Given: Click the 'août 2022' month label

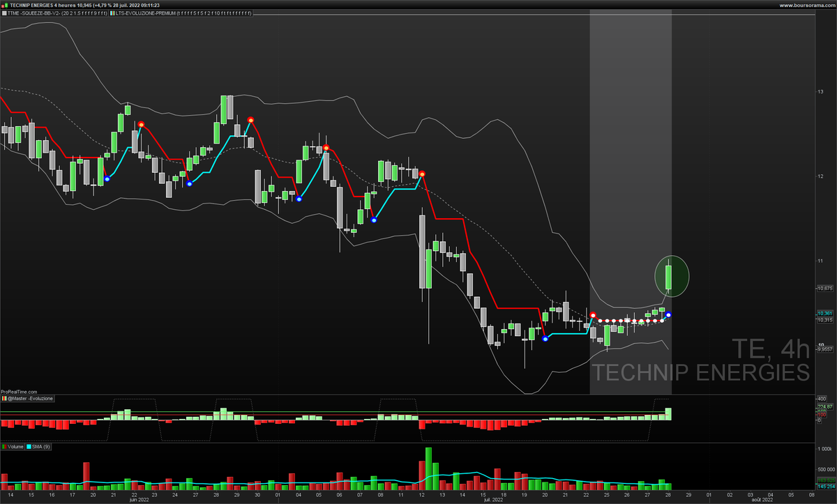Looking at the screenshot, I should (x=762, y=500).
